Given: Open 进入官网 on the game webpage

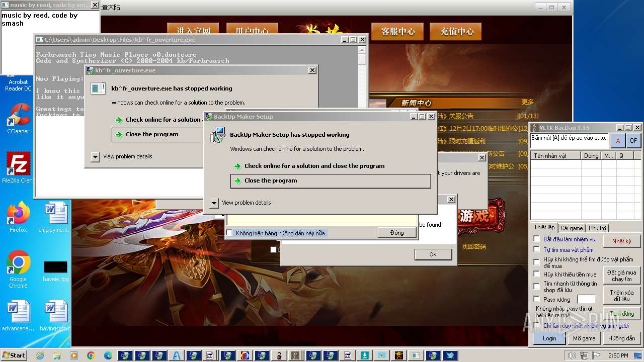Looking at the screenshot, I should pyautogui.click(x=193, y=30).
